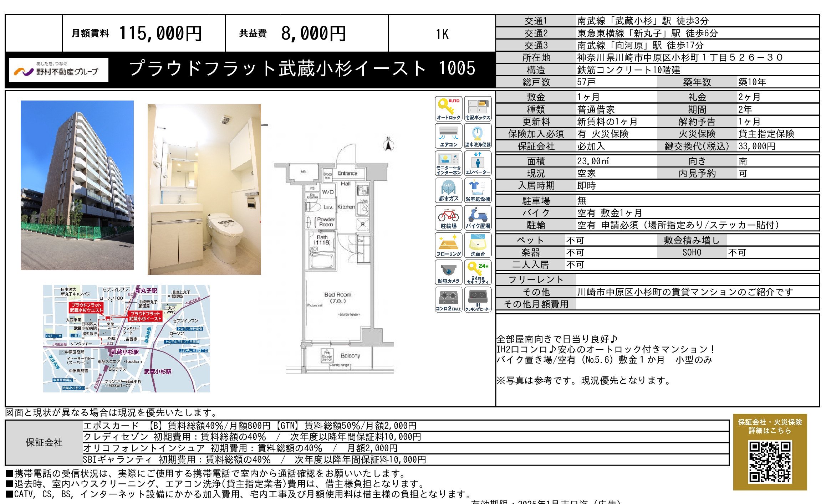The height and width of the screenshot is (504, 826).
Task: Click the ペット value 不可
Action: pyautogui.click(x=575, y=240)
